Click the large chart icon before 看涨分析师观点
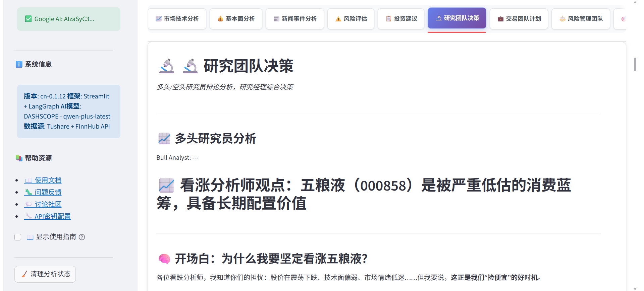 (167, 185)
